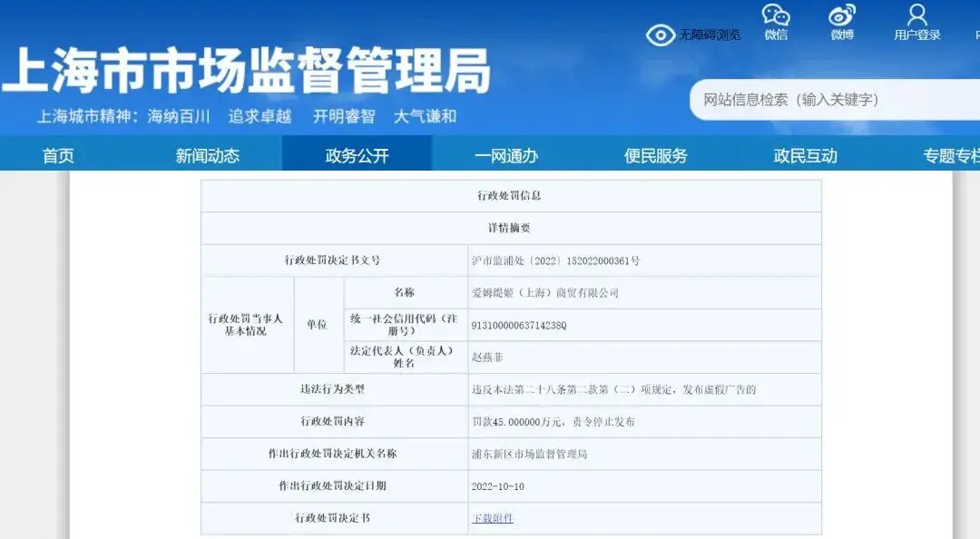Toggle accessibility browsing mode via eye icon
Image resolution: width=980 pixels, height=539 pixels.
click(x=660, y=34)
